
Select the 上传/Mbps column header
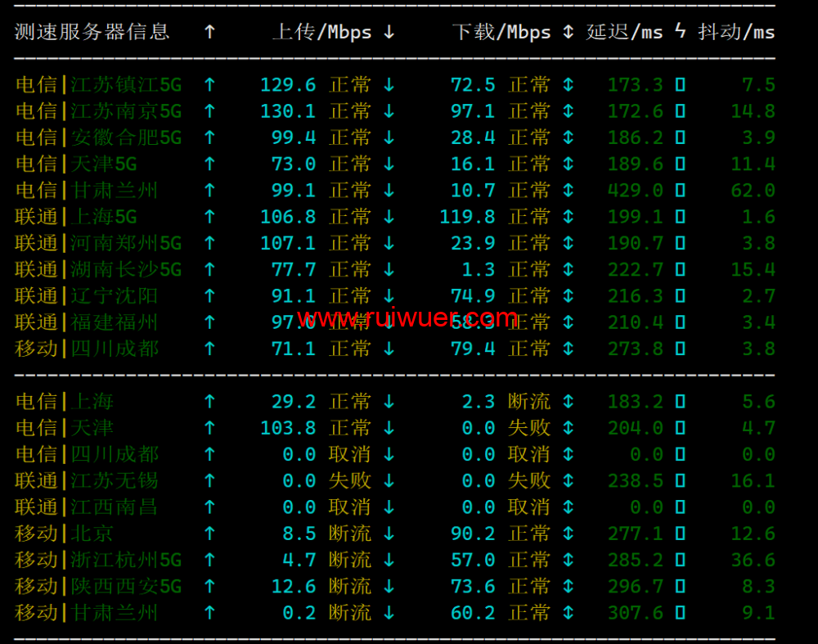(321, 32)
